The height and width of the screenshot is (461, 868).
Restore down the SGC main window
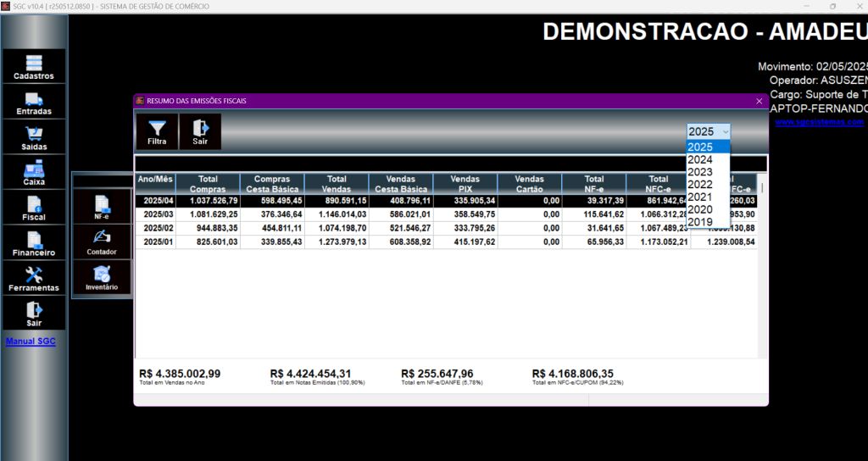[832, 6]
